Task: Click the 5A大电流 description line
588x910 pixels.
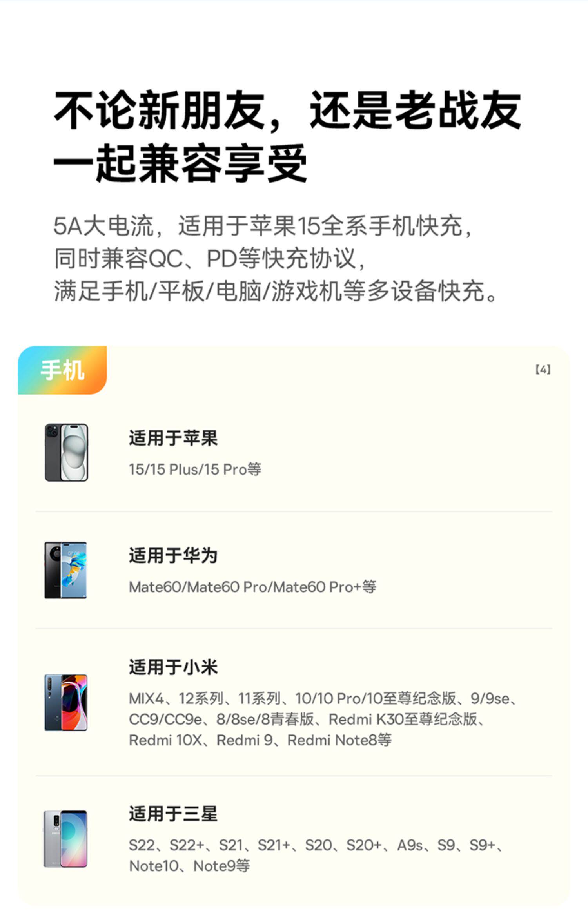Action: click(x=263, y=226)
